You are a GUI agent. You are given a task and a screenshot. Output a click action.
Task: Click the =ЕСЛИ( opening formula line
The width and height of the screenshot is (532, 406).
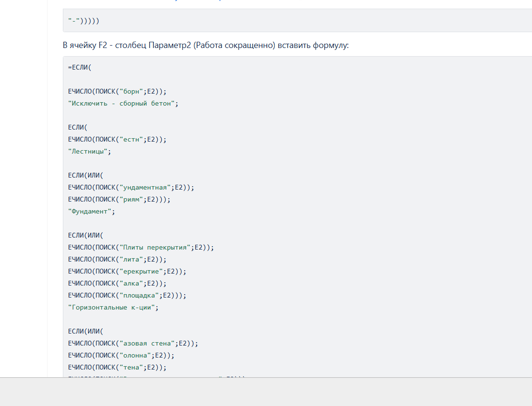[80, 67]
